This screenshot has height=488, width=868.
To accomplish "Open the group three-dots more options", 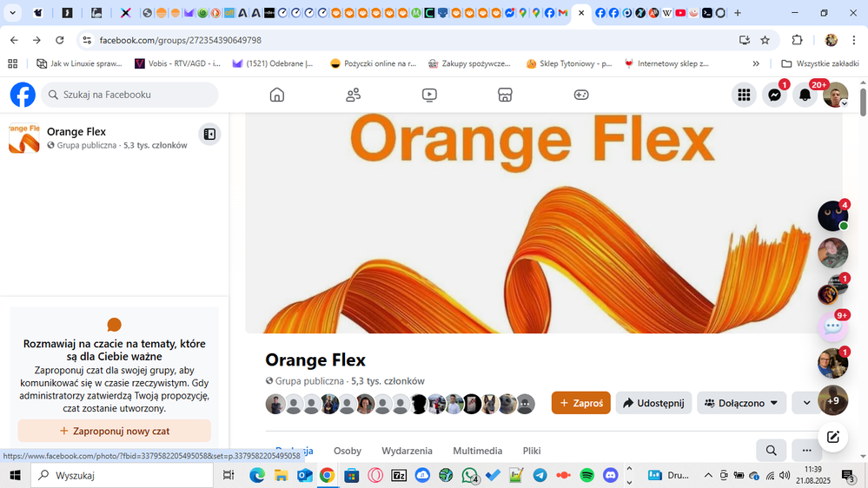I will (x=806, y=450).
